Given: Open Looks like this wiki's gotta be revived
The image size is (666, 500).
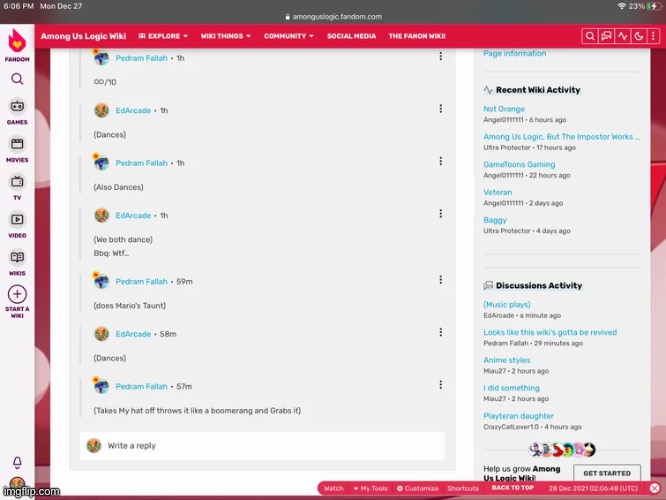Looking at the screenshot, I should pos(550,332).
